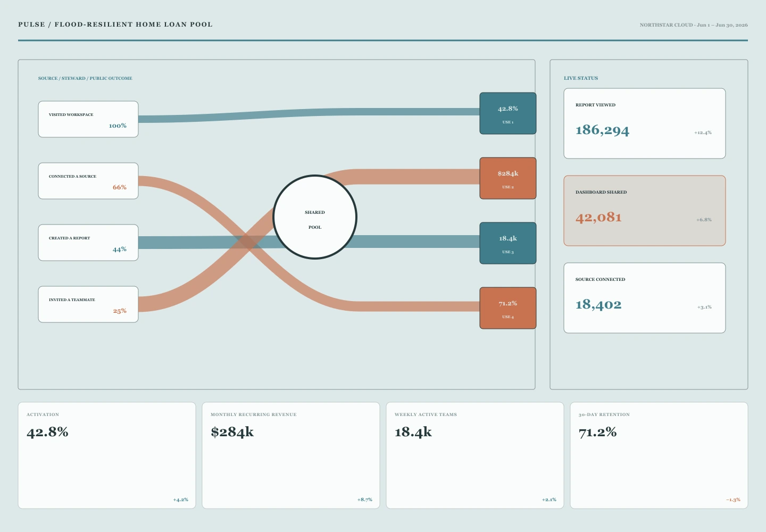
Task: Click the Northstar Cloud date range label
Action: [x=694, y=25]
